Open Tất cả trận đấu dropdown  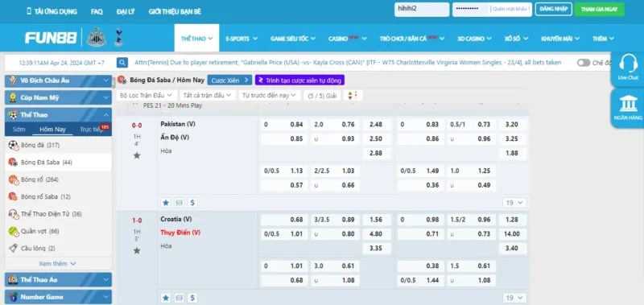pos(208,95)
